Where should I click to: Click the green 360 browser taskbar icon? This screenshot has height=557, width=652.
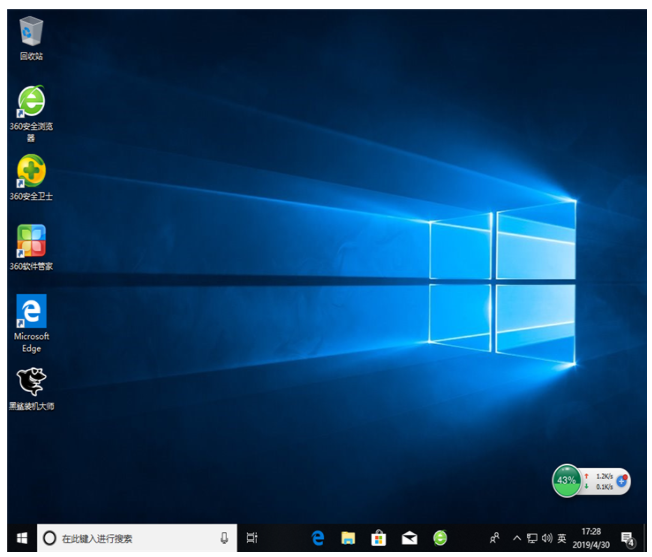(440, 538)
